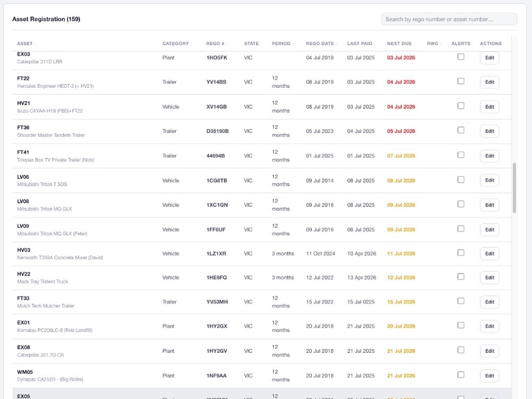Click rego number 1NF9AA
Screen dimensions: 532x399
tap(217, 376)
